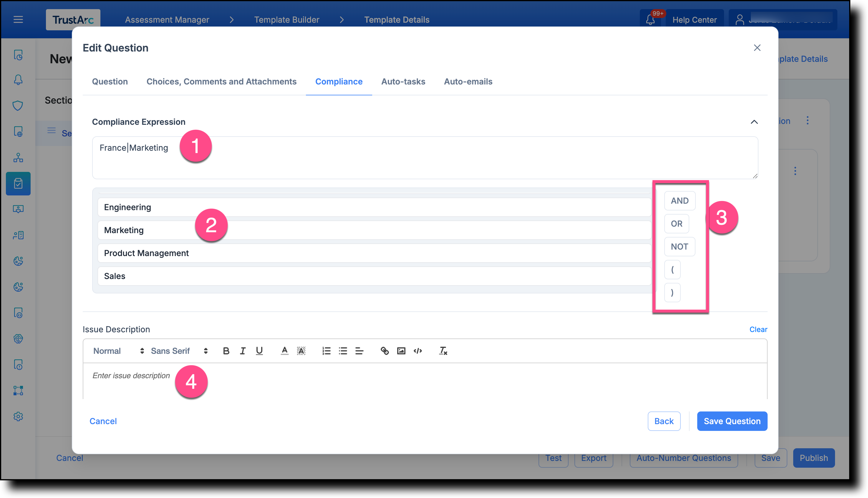Select the Engineering choice

(x=374, y=207)
